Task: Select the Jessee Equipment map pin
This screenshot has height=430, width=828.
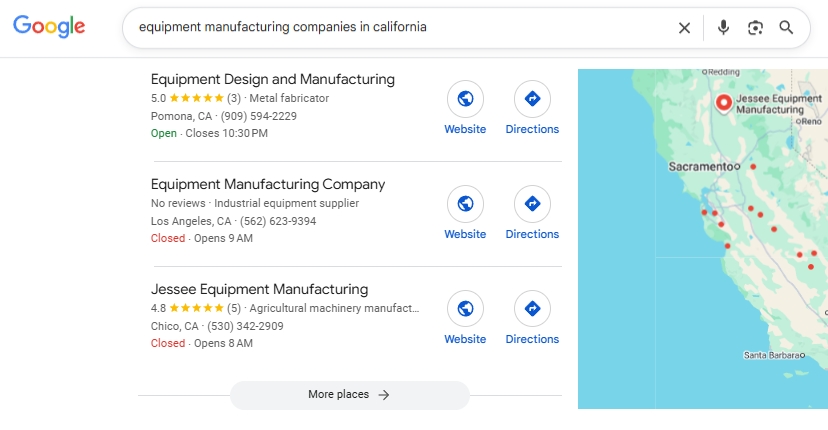Action: tap(723, 102)
